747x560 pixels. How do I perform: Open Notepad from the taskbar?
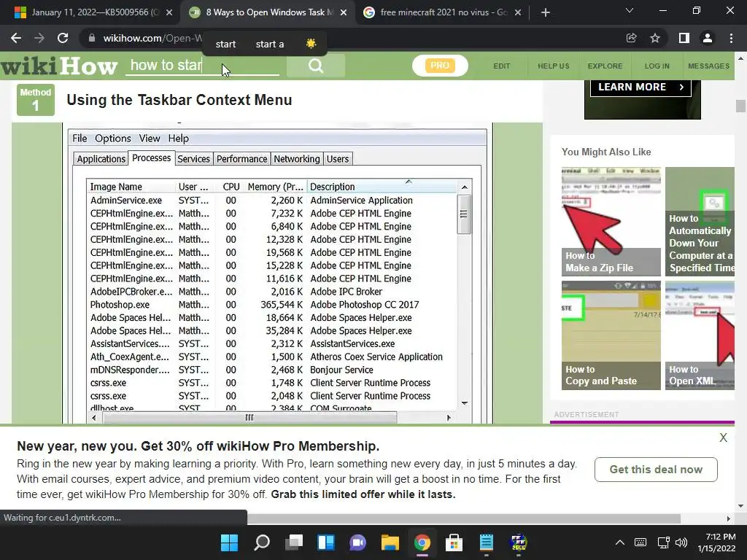coord(487,542)
